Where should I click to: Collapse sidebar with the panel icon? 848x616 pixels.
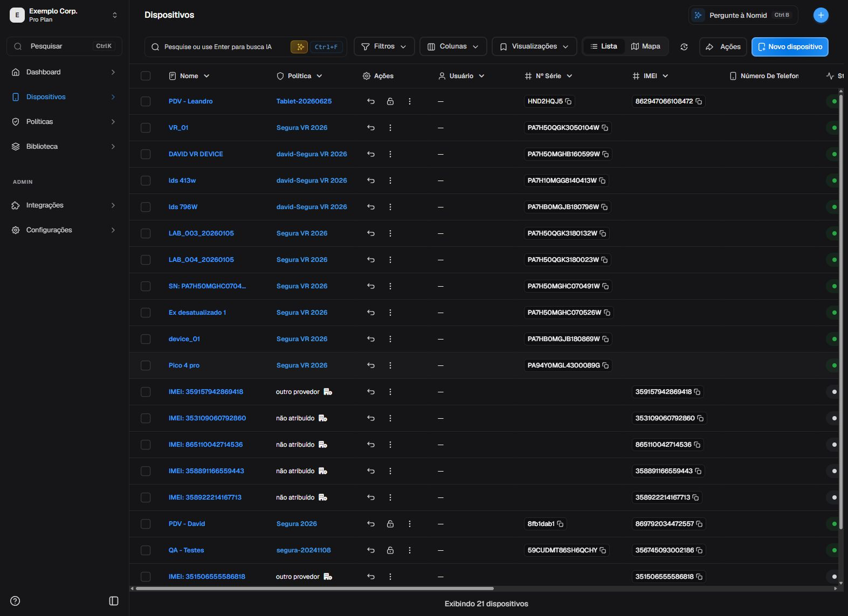(114, 601)
